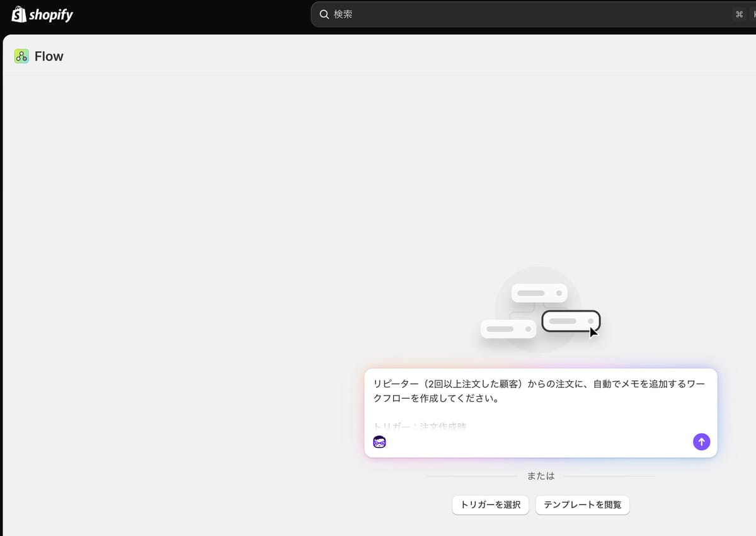Click the workflow illustration graphic

(x=540, y=311)
